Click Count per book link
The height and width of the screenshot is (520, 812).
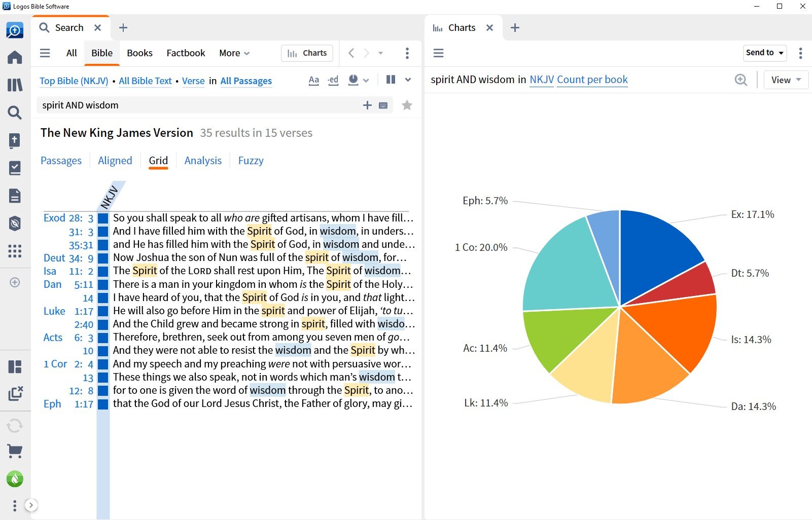592,80
